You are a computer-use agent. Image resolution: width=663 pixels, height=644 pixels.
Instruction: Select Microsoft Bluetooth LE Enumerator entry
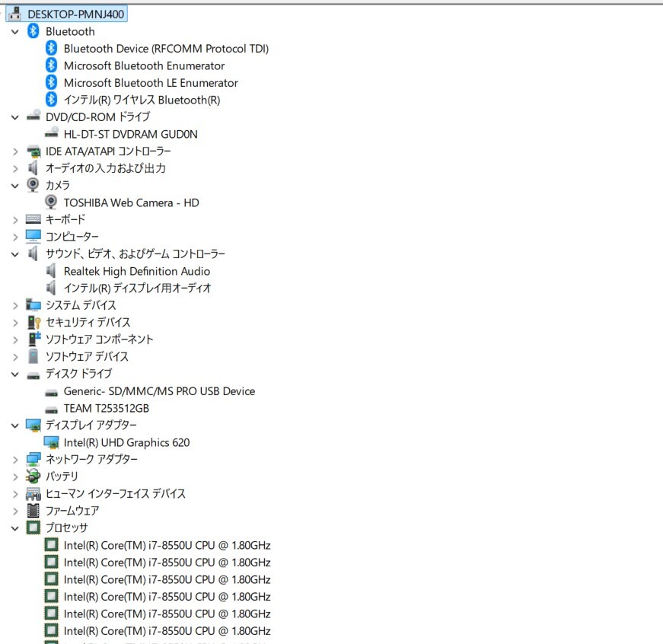(x=151, y=83)
